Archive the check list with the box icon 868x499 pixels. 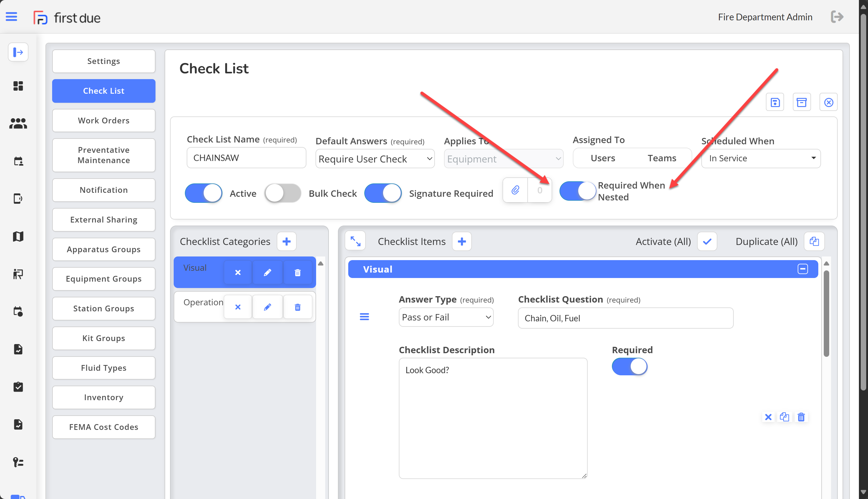click(x=802, y=102)
